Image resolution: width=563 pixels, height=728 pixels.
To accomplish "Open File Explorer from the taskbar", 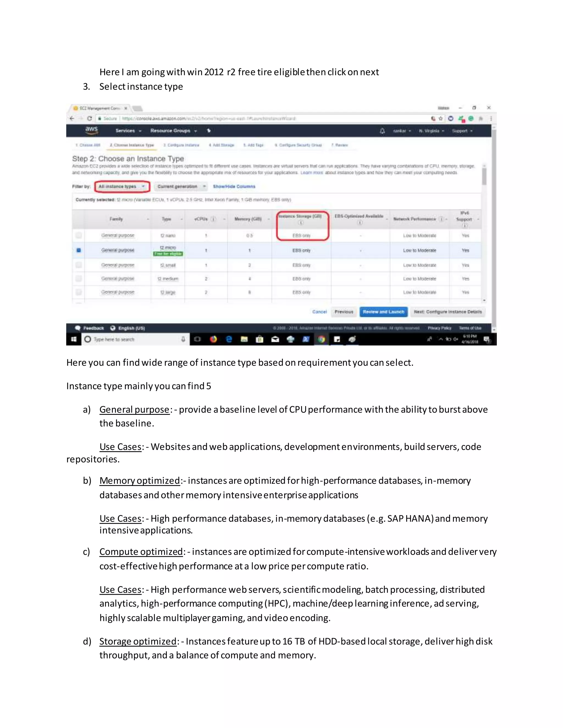I will [x=244, y=339].
